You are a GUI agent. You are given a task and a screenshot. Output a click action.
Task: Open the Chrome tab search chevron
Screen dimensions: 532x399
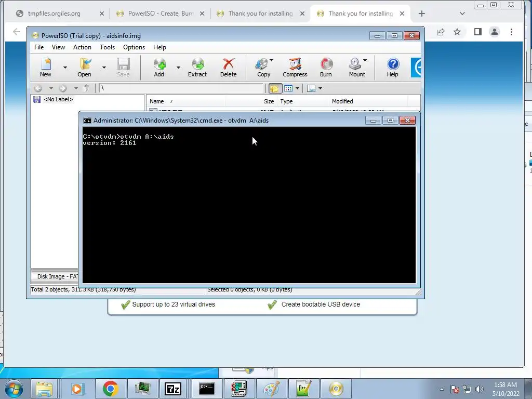(x=462, y=14)
